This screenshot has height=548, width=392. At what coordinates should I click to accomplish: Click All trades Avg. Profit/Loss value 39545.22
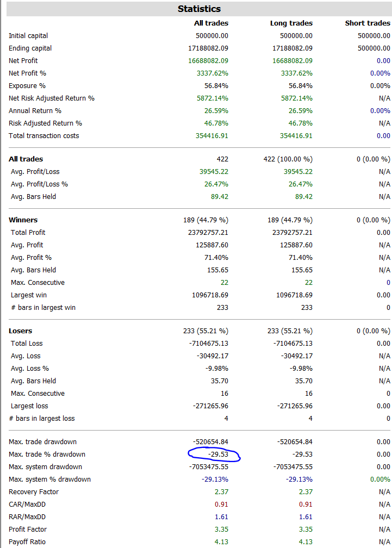214,172
